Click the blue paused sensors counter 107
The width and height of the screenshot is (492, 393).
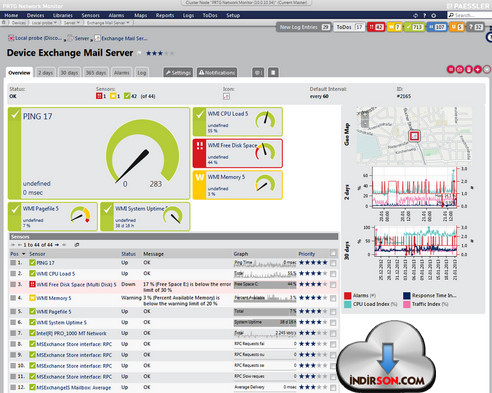coord(437,27)
